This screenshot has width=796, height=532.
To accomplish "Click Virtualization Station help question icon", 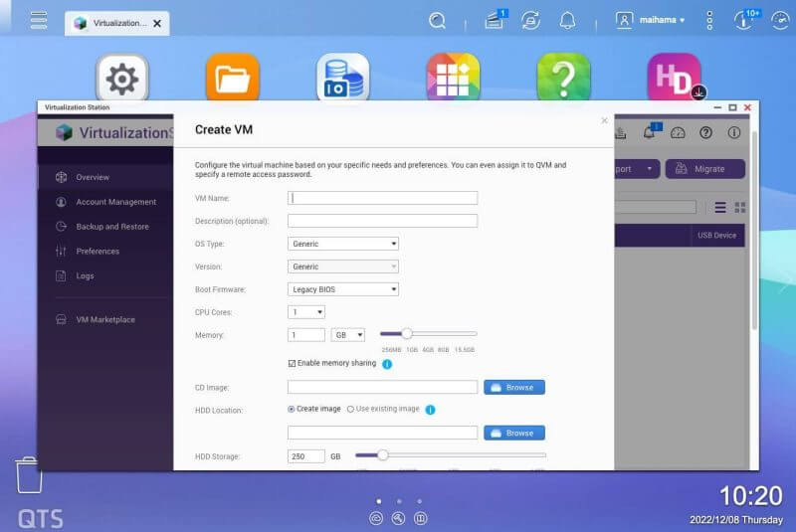I will [x=705, y=133].
